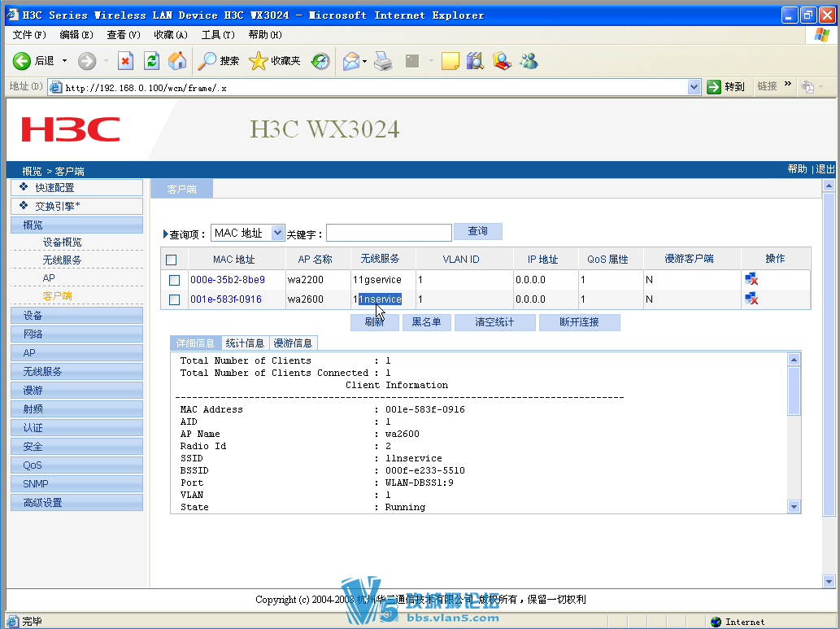This screenshot has width=840, height=629.
Task: Click the 黑名单 blacklist button
Action: pyautogui.click(x=426, y=322)
